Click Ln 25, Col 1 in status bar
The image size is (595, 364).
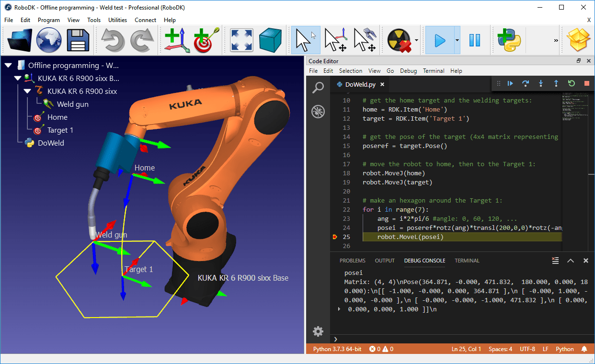click(x=466, y=349)
